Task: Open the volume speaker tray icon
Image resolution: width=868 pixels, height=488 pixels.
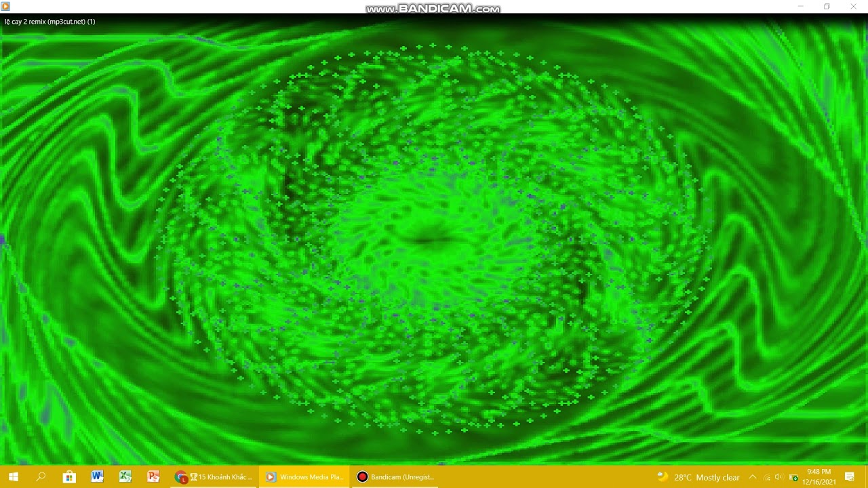Action: [778, 477]
